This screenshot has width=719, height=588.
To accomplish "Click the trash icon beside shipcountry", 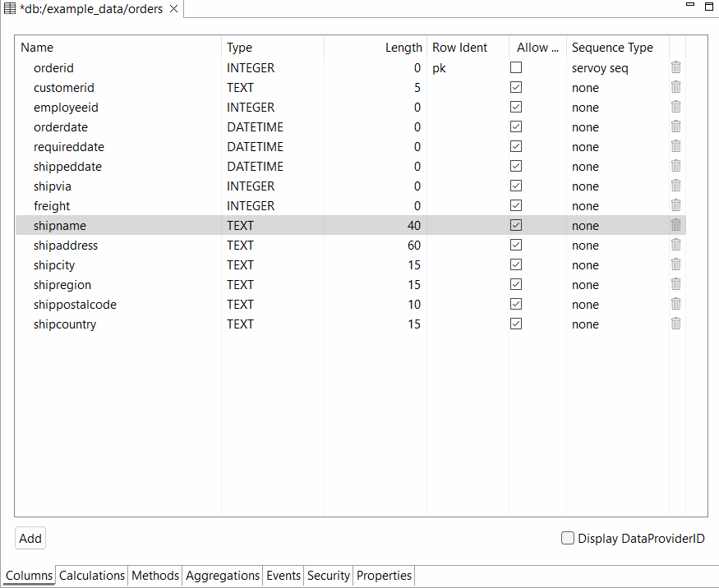I will pos(675,324).
